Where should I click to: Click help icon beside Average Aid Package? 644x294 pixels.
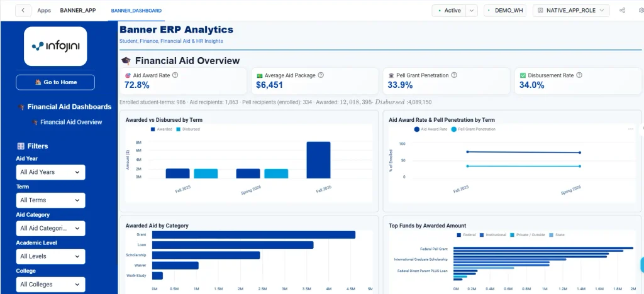(x=321, y=75)
